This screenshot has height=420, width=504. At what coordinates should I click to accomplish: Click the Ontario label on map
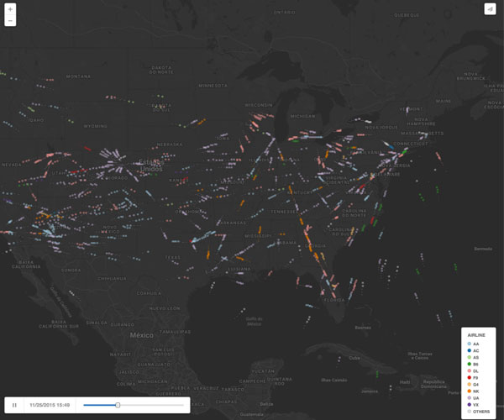(x=285, y=13)
